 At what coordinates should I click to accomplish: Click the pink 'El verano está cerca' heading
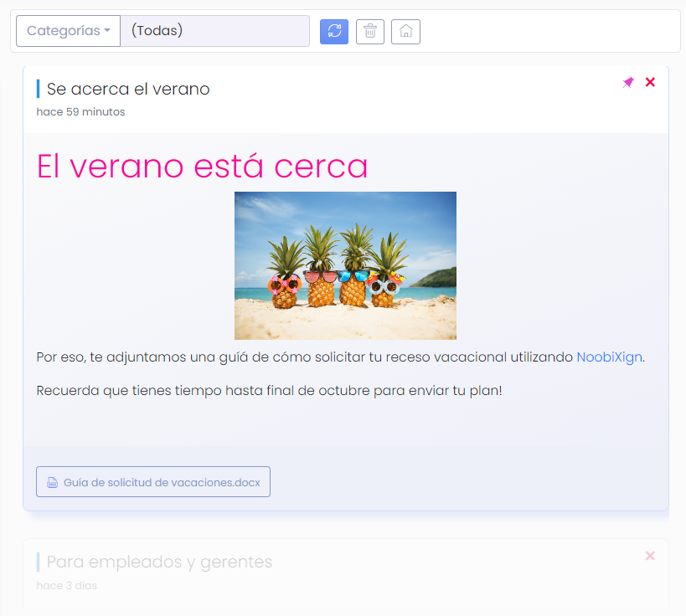pyautogui.click(x=203, y=166)
